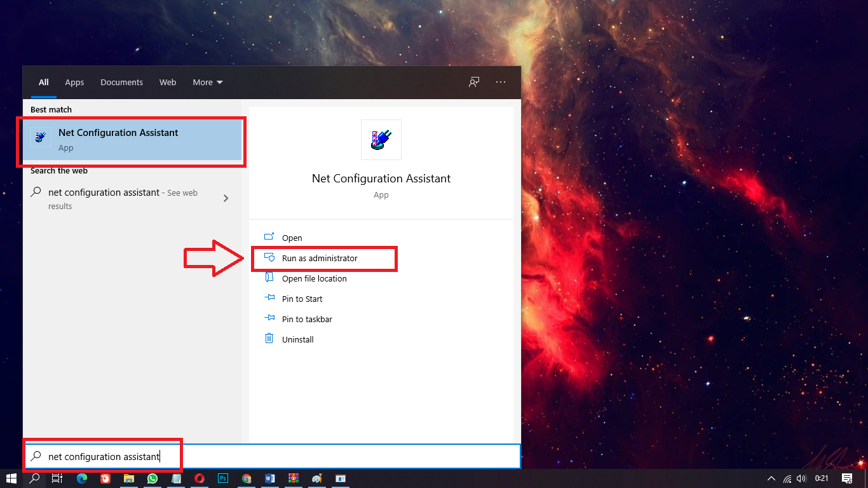Open the last window-shaped app icon on the taskbar
The image size is (868, 488).
click(x=341, y=478)
